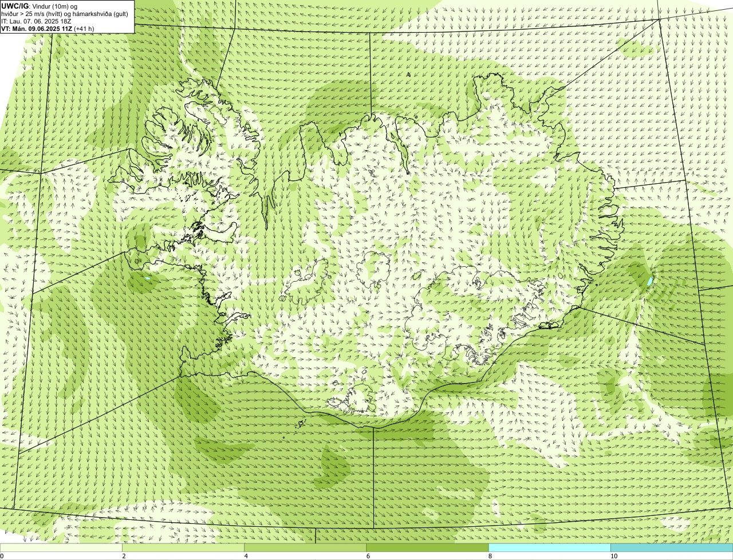Select the light green 2–4 scale segment
The width and height of the screenshot is (733, 560).
coord(183,547)
